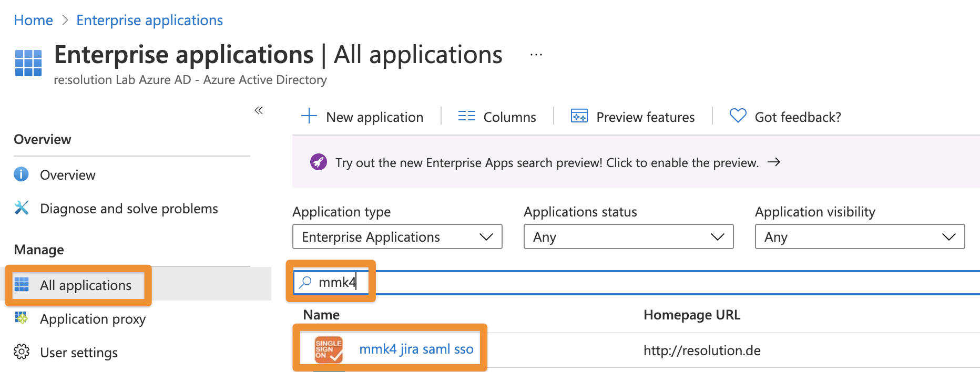This screenshot has width=980, height=372.
Task: Click the arrow at end of preview banner
Action: click(x=773, y=162)
